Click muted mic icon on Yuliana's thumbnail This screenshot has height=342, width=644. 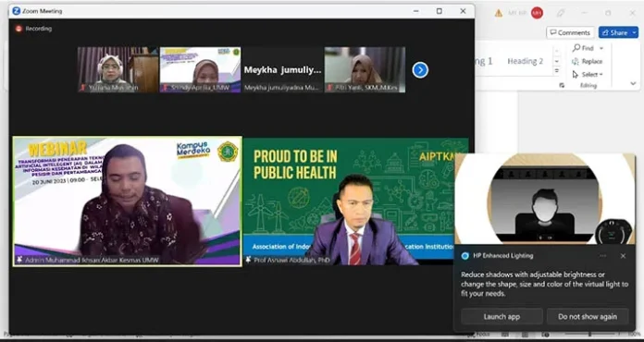click(x=84, y=88)
